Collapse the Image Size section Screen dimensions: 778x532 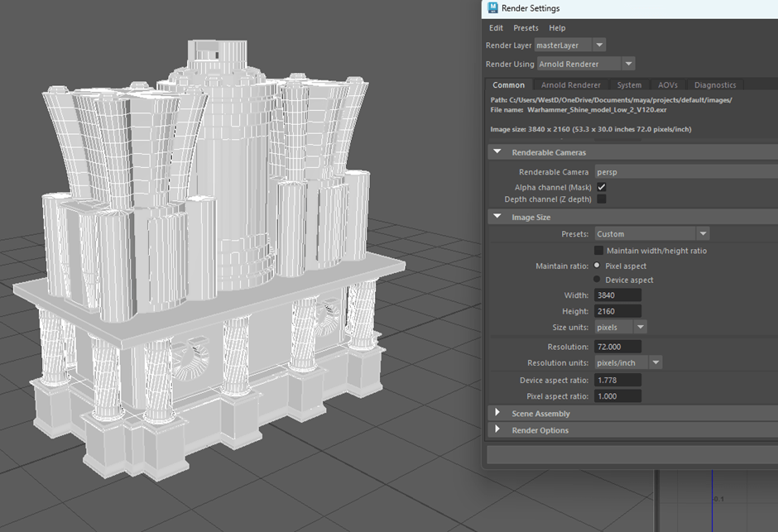[497, 217]
